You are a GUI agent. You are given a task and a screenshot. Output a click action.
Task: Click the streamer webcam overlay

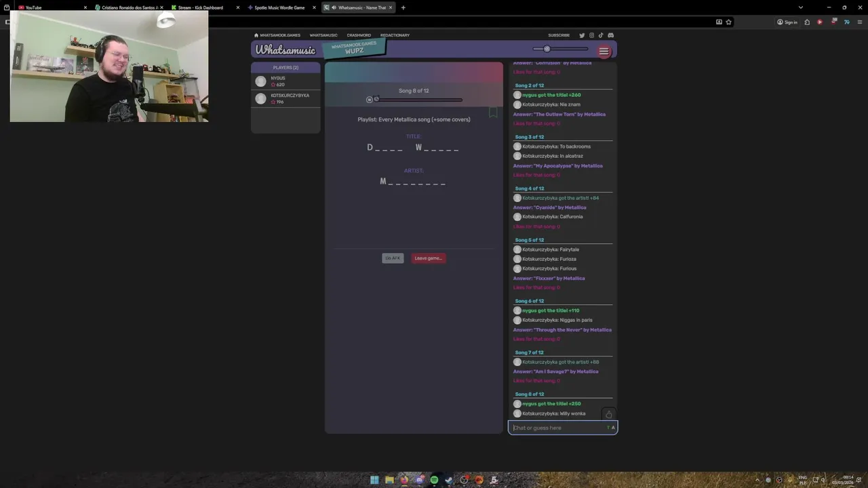[x=109, y=66]
